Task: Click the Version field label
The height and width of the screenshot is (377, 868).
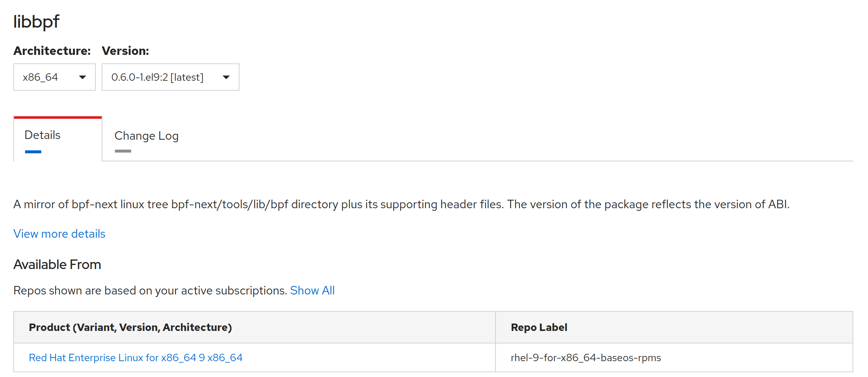Action: pyautogui.click(x=126, y=51)
